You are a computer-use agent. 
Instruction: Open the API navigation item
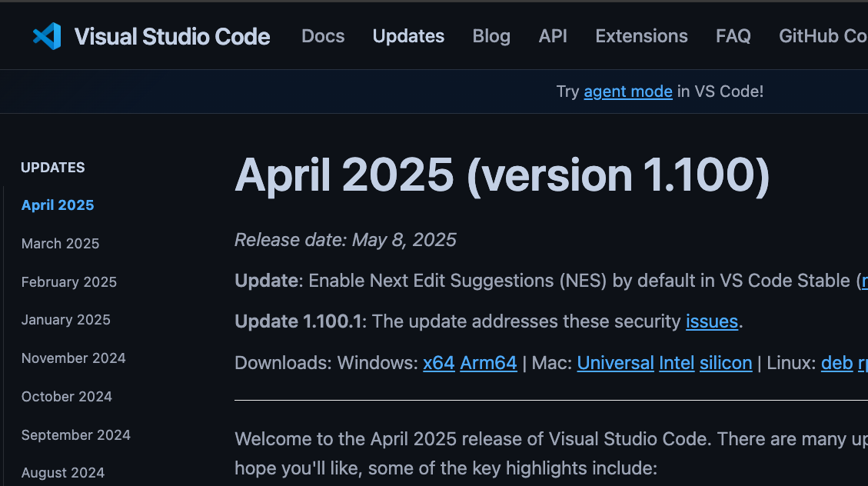pyautogui.click(x=553, y=36)
